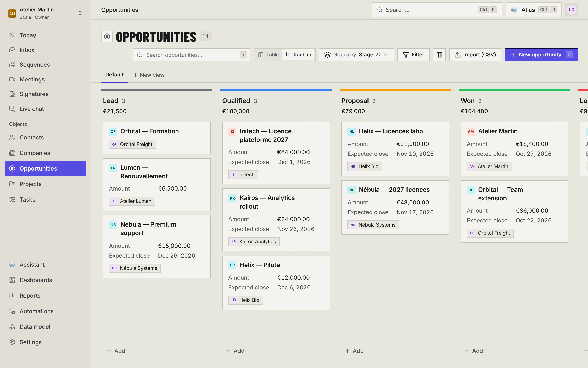
Task: Click the Filter button
Action: [413, 55]
